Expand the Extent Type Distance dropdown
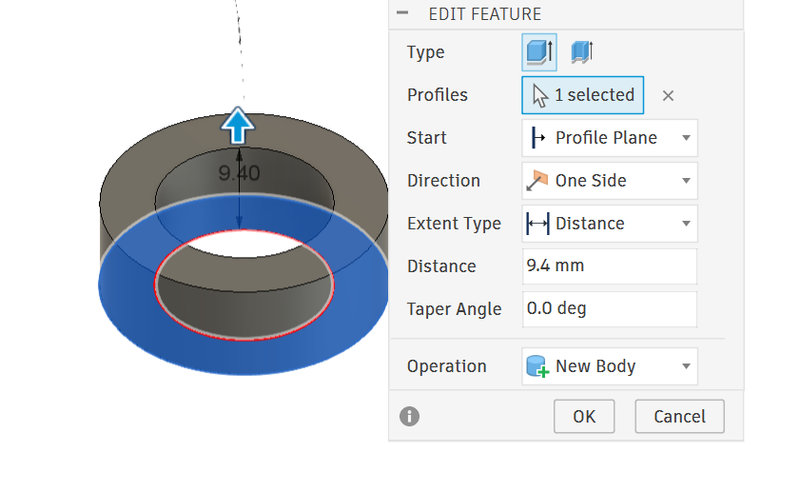800x492 pixels. (609, 224)
